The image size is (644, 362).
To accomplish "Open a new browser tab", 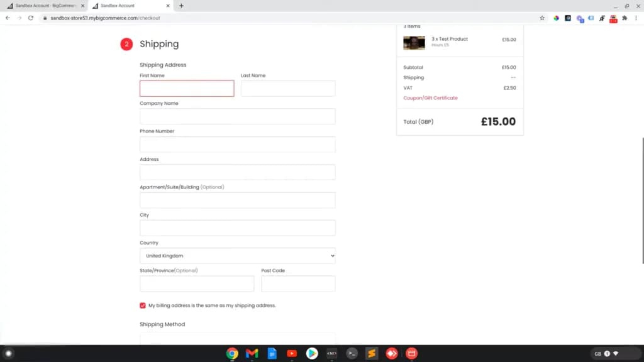I will coord(181,6).
